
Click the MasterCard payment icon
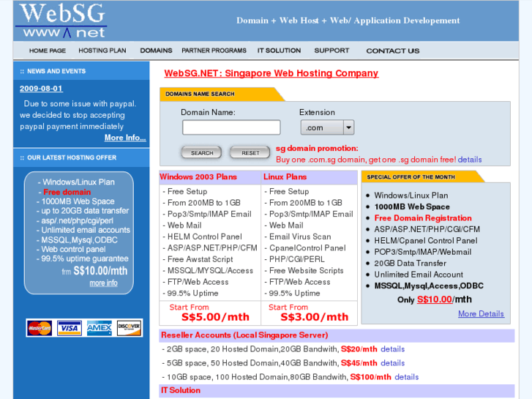point(40,328)
